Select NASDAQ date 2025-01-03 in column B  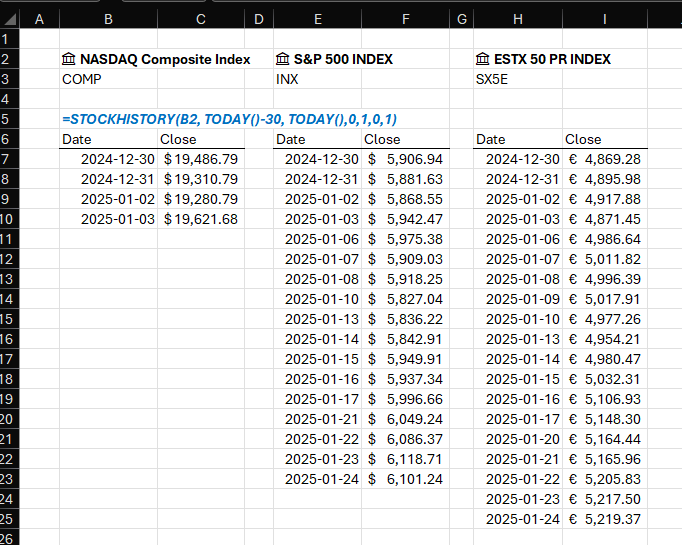tap(108, 219)
